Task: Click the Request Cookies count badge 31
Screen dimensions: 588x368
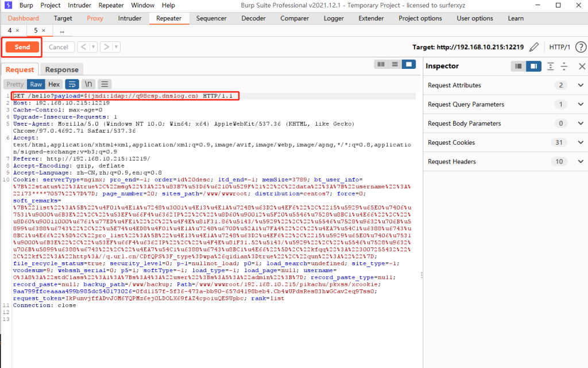Action: (x=559, y=142)
